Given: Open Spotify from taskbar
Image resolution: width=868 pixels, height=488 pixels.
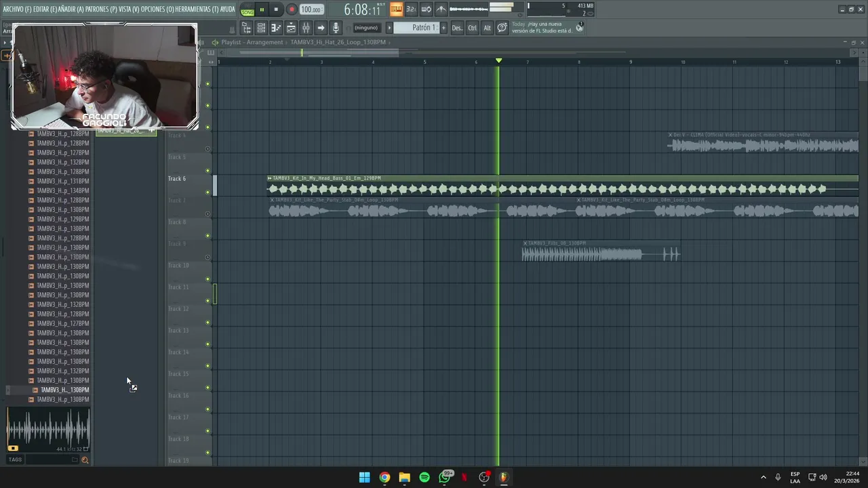Looking at the screenshot, I should coord(425,477).
